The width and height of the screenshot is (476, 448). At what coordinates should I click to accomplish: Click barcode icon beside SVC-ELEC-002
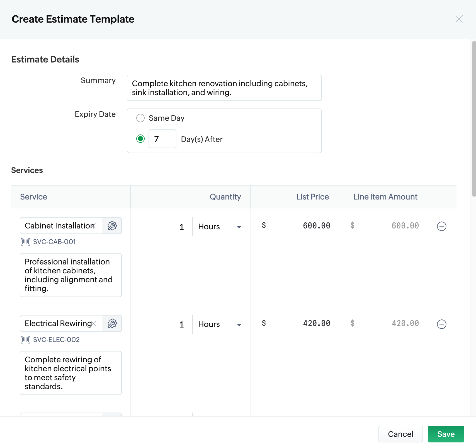(x=25, y=340)
